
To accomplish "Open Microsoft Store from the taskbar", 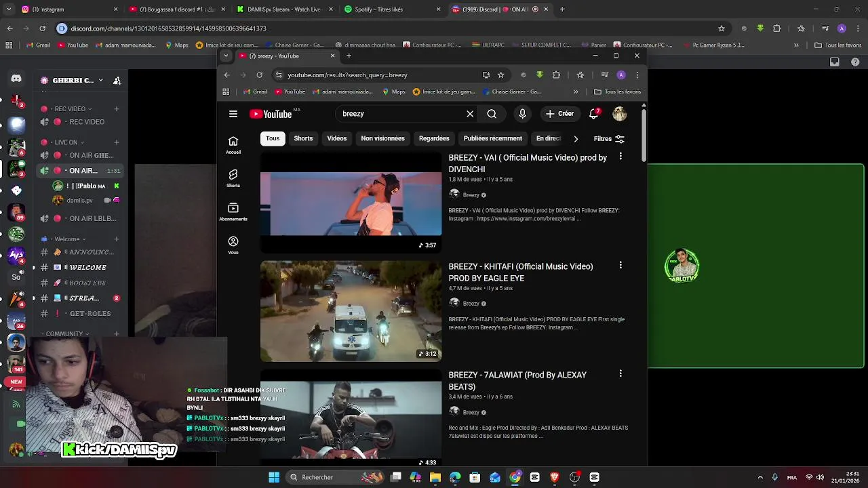I will point(475,477).
